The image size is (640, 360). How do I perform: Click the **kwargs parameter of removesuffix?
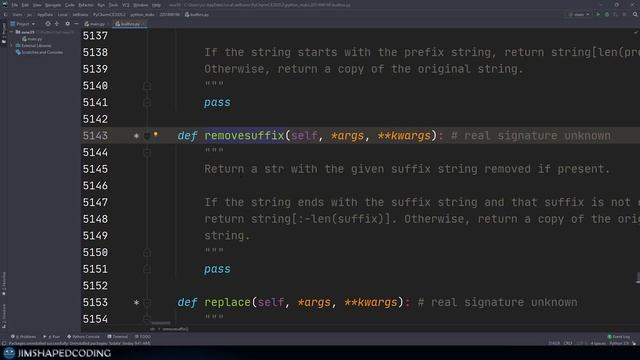404,136
